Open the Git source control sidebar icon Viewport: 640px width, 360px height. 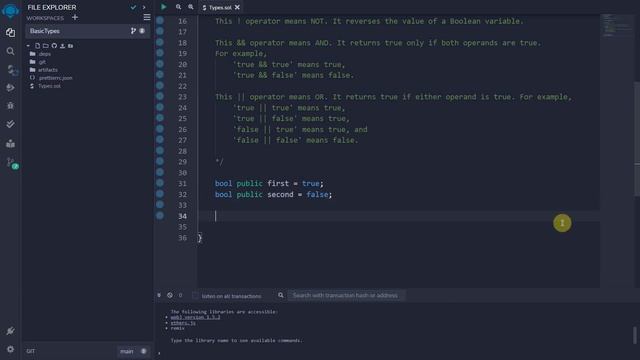[x=12, y=163]
